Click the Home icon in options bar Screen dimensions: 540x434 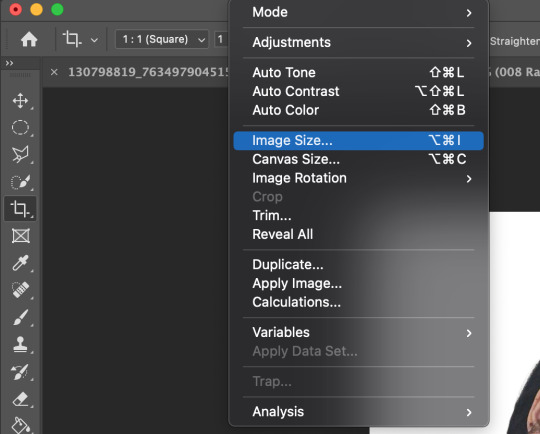tap(29, 39)
